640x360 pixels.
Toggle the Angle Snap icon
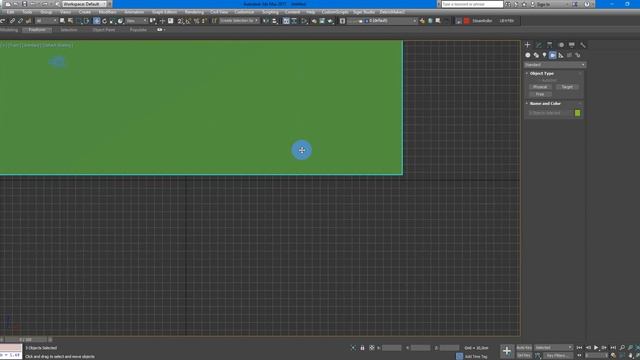[189, 20]
